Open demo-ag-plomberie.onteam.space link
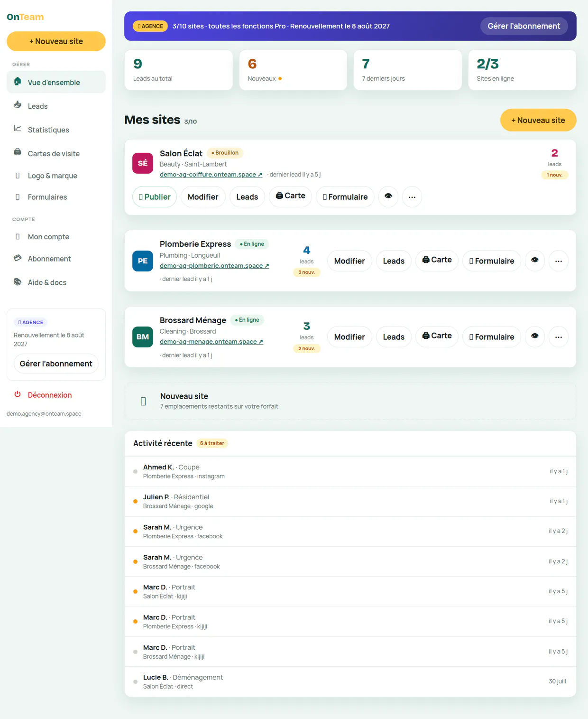The image size is (588, 719). coord(214,266)
